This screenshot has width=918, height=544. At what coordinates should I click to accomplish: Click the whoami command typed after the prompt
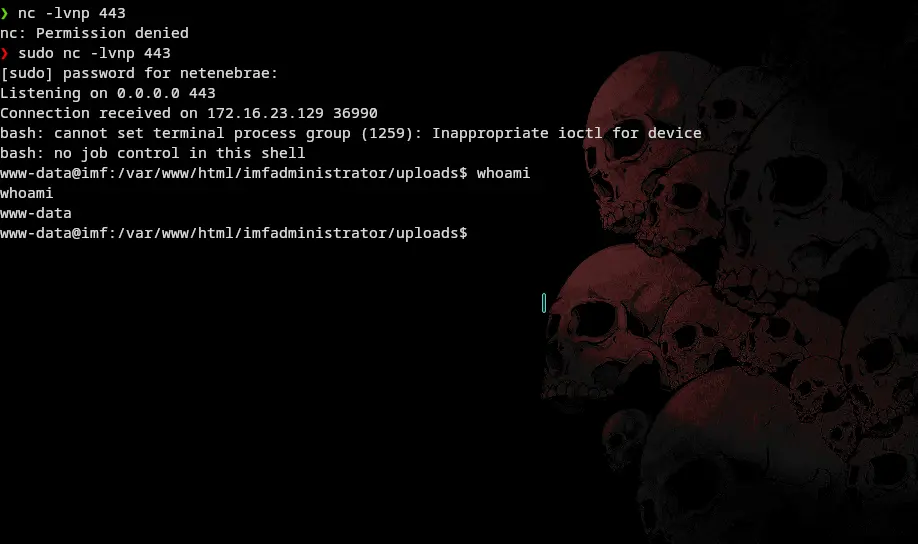click(503, 173)
